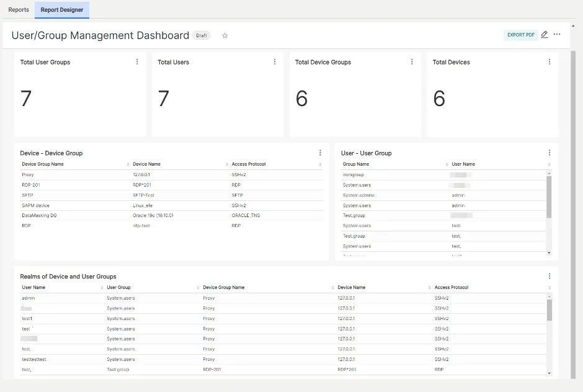Screen dimensions: 583x392
Task: Click the rdp-test device name cell
Action: point(141,226)
